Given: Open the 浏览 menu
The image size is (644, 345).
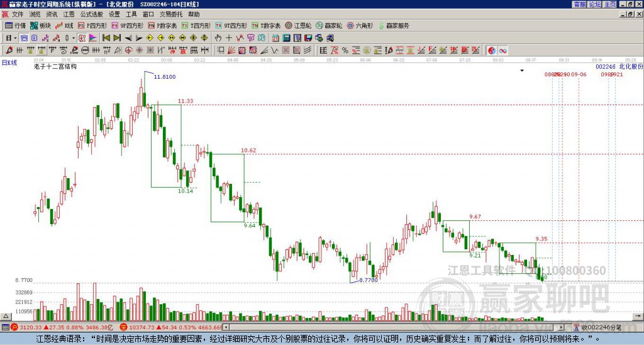Looking at the screenshot, I should pos(35,14).
